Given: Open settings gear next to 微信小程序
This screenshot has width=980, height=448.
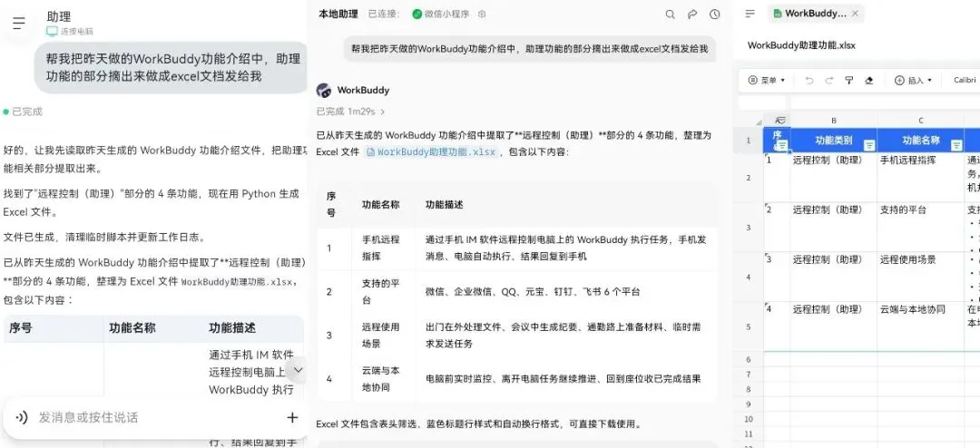Looking at the screenshot, I should click(x=482, y=14).
